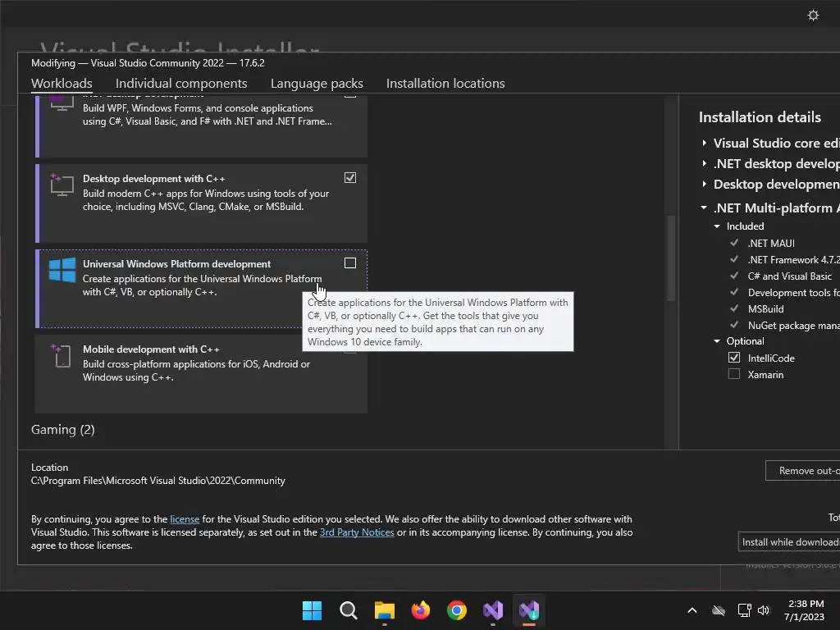Collapse the Optional components list
Screen dimensions: 840x630
717,341
